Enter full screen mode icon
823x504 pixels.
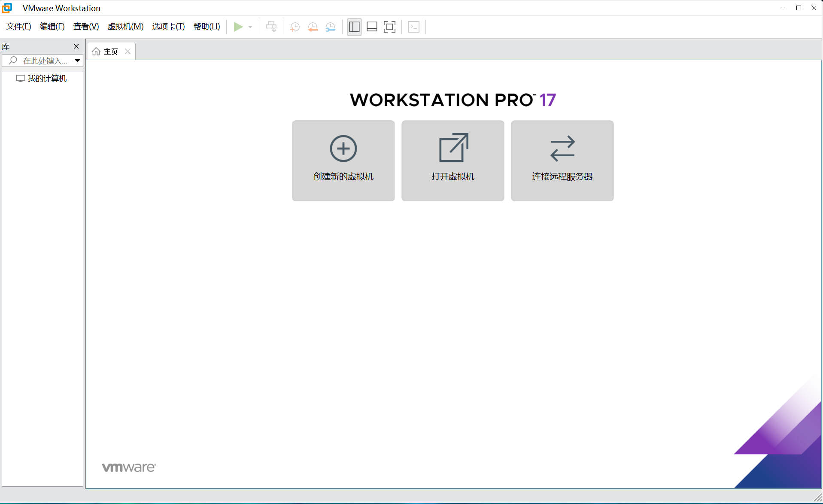click(x=390, y=27)
